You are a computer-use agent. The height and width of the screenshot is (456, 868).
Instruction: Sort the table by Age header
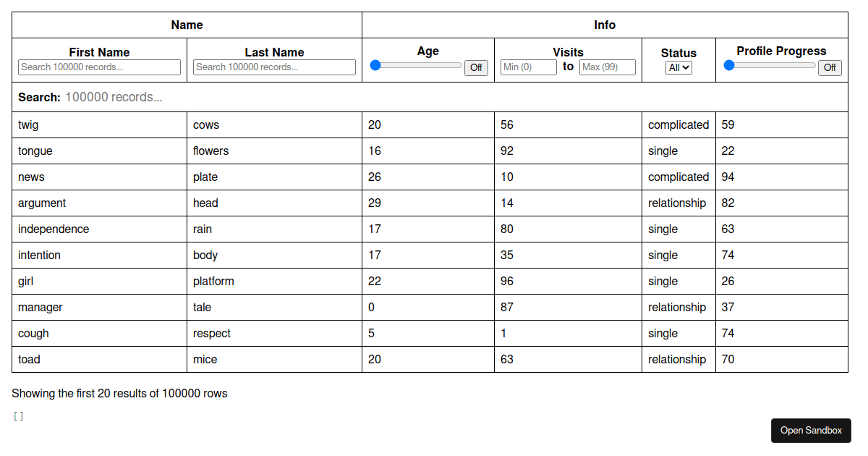pos(427,51)
